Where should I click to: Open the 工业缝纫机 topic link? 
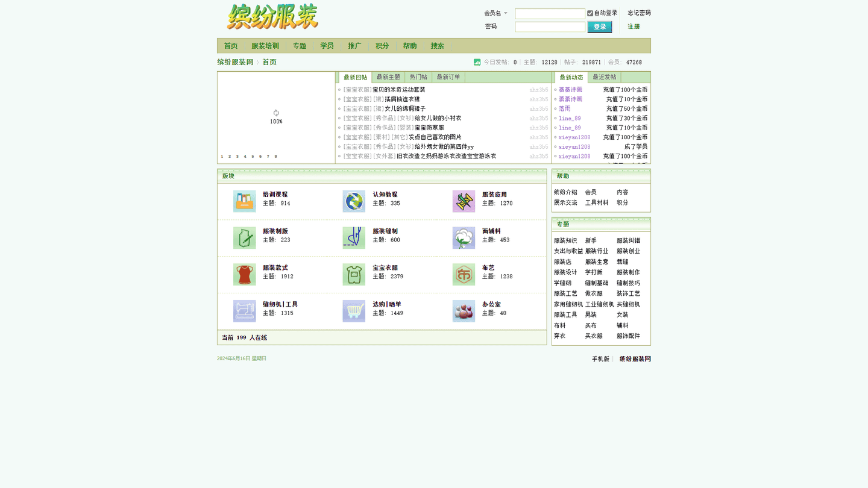pyautogui.click(x=600, y=304)
